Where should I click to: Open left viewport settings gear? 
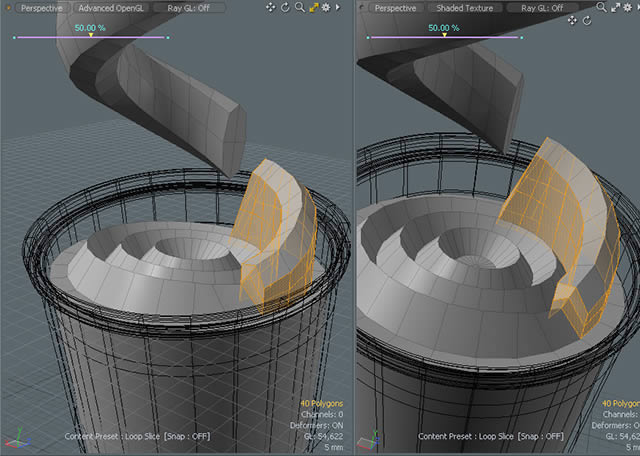[x=325, y=7]
